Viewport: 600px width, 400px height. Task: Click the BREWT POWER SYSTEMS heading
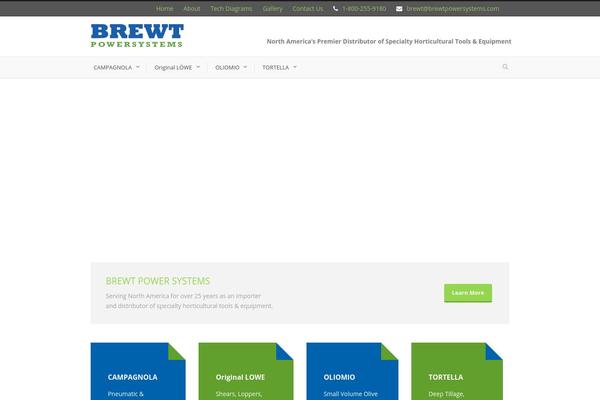[x=158, y=281]
